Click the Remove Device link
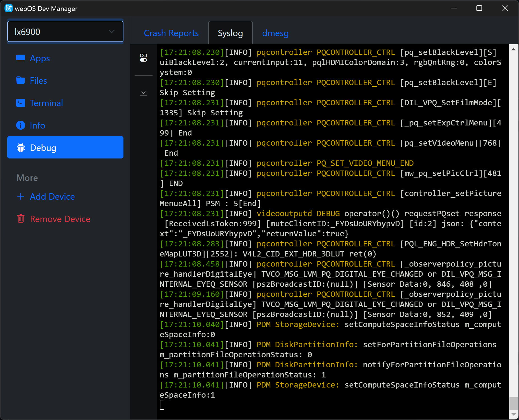 pyautogui.click(x=60, y=219)
